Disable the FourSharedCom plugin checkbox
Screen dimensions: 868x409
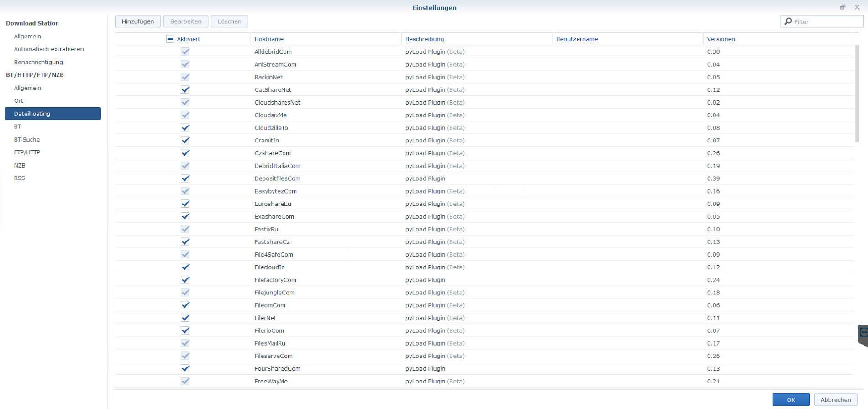coord(185,368)
